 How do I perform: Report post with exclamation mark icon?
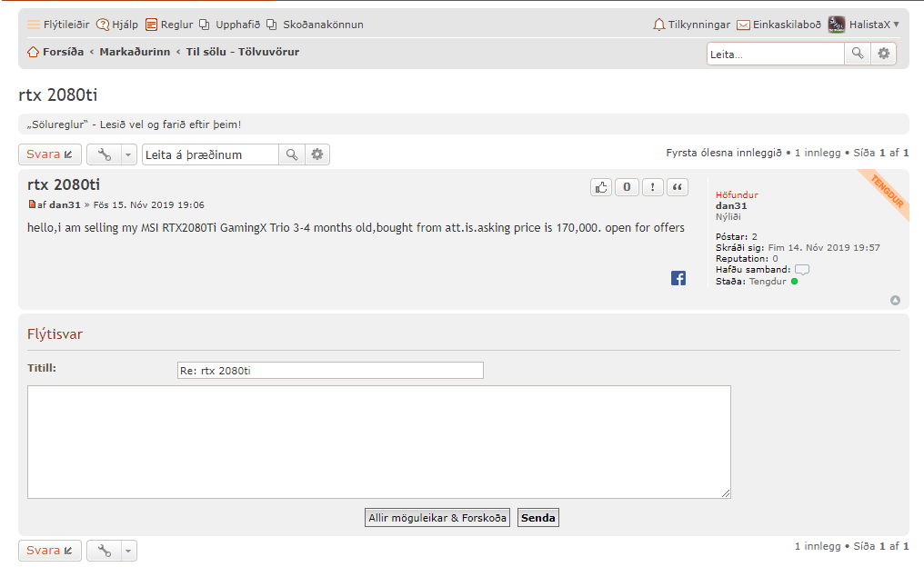point(652,187)
